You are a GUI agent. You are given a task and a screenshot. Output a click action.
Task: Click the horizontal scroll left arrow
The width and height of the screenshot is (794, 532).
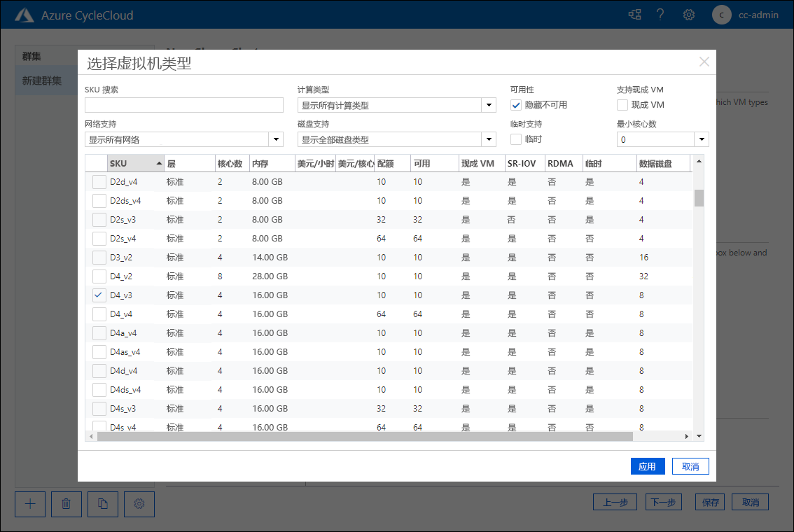coord(91,436)
